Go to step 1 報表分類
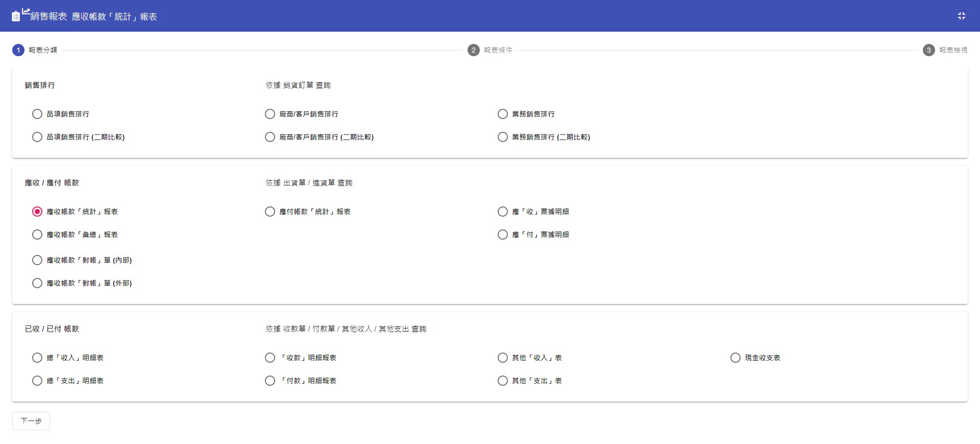The height and width of the screenshot is (444, 980). coord(18,50)
